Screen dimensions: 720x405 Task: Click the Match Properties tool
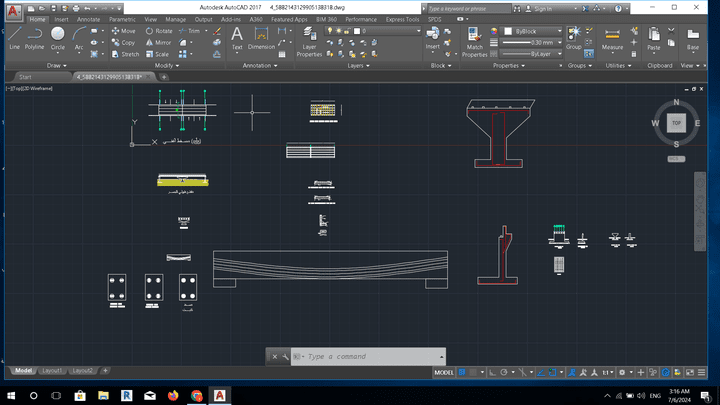click(x=474, y=42)
